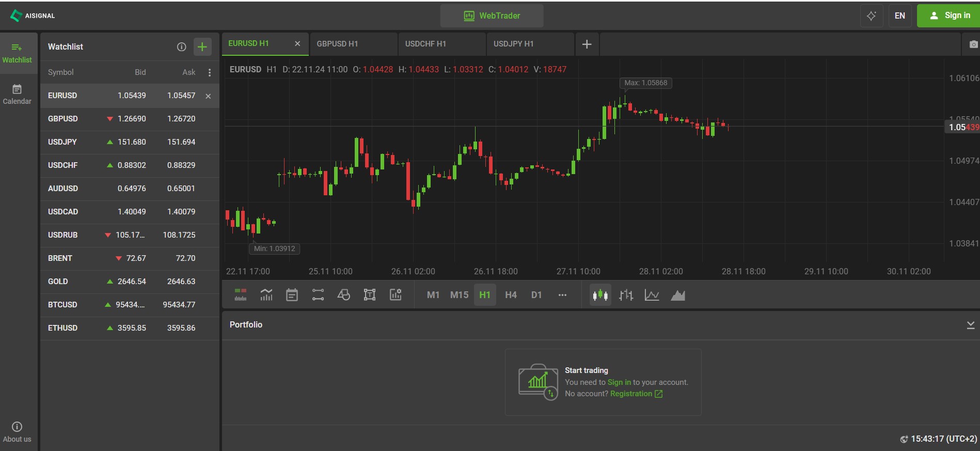Select BRENT row in watchlist
This screenshot has height=451, width=980.
(130, 258)
